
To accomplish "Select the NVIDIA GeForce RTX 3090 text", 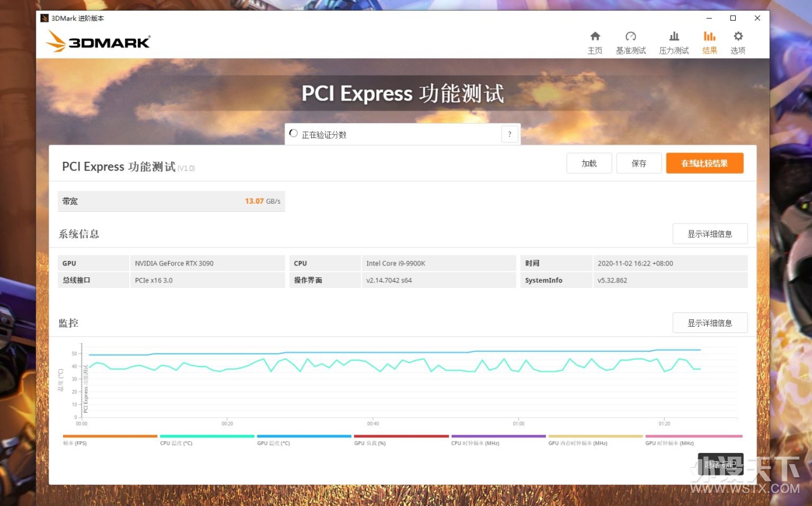I will tap(174, 263).
